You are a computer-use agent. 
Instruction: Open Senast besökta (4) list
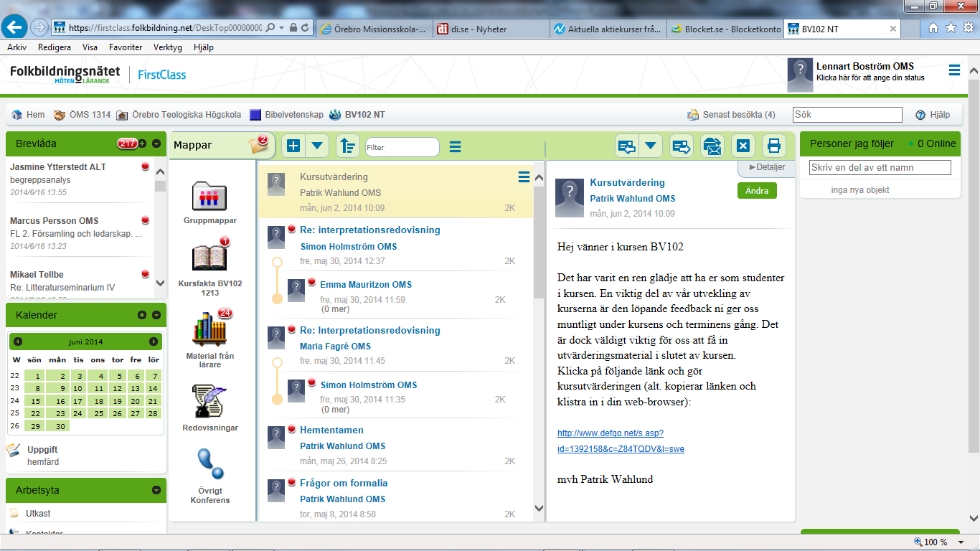pos(731,115)
